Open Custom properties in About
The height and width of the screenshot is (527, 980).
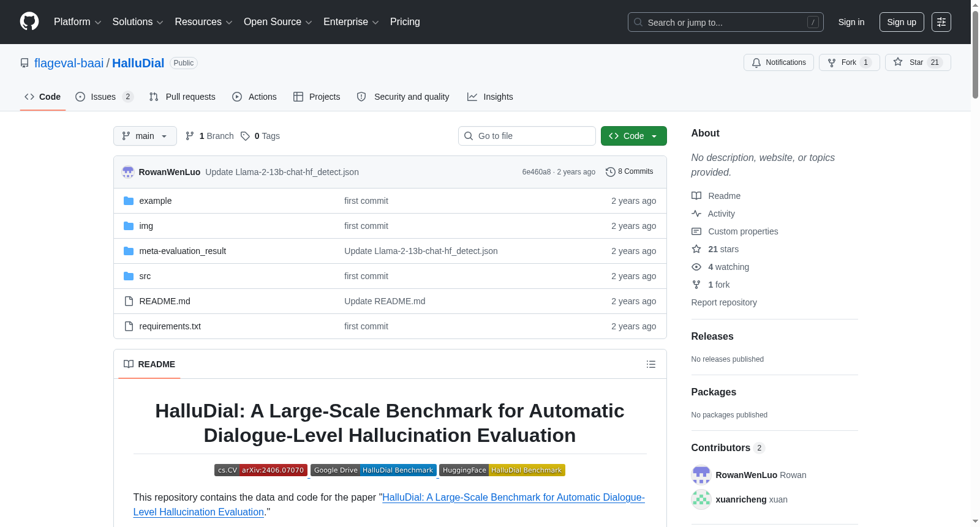(x=735, y=231)
